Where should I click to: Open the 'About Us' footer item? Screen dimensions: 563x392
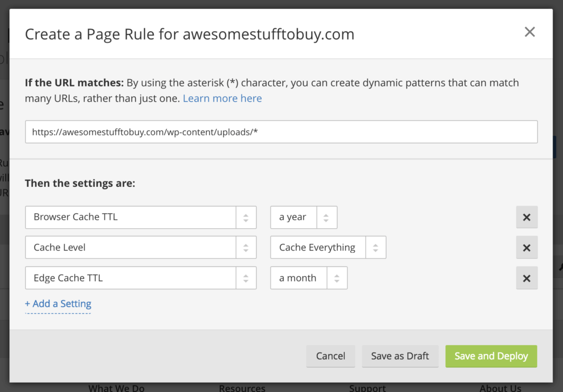pyautogui.click(x=500, y=388)
